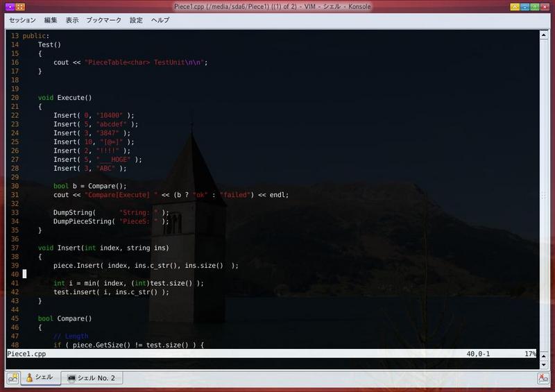Maximize Konsole with the green title bar button
Screen dimensions: 555x392
(x=535, y=7)
